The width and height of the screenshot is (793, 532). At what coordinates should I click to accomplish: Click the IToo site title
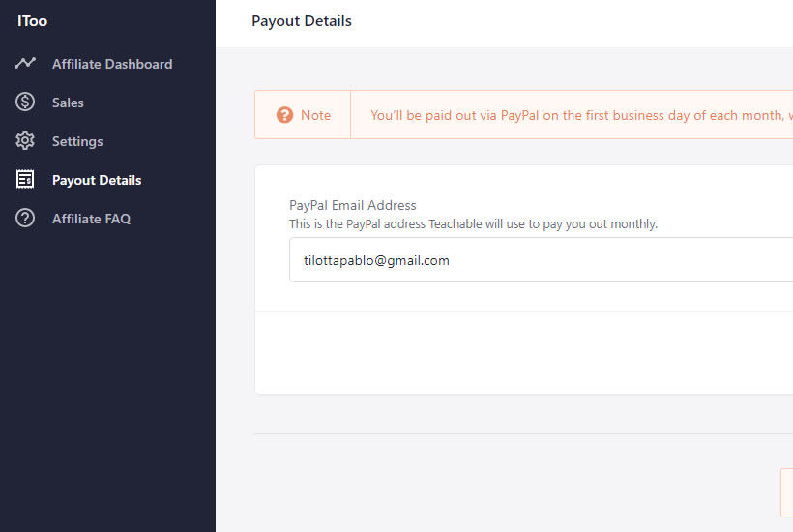[x=32, y=21]
